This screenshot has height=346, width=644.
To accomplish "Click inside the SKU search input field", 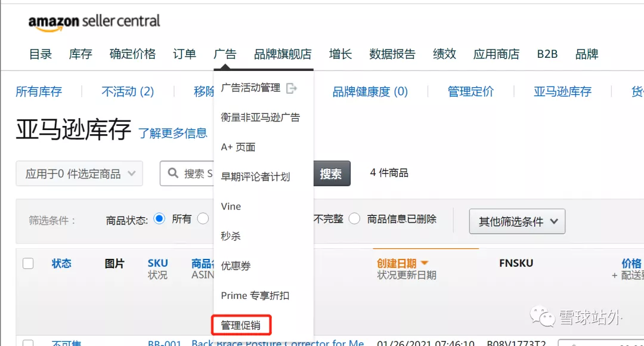I will point(203,174).
